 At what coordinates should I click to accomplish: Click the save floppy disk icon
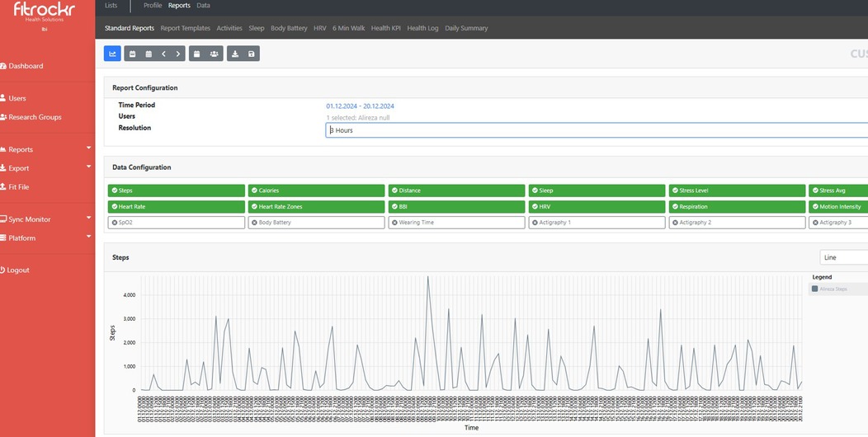(x=252, y=54)
